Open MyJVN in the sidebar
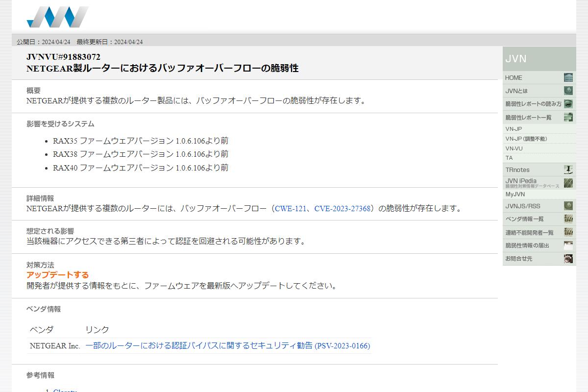 pos(539,195)
